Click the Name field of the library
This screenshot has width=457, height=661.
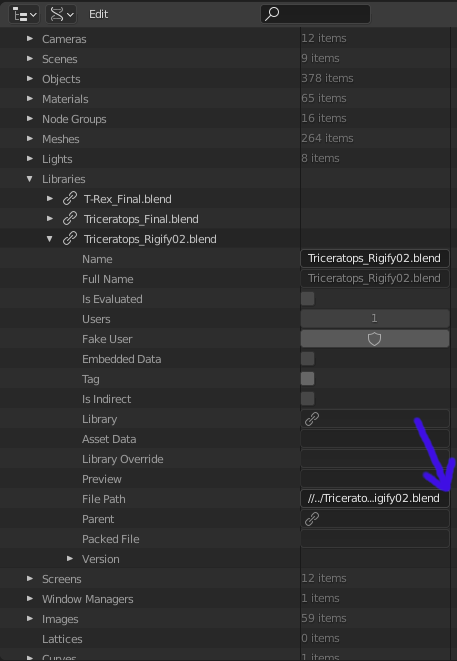pyautogui.click(x=375, y=258)
